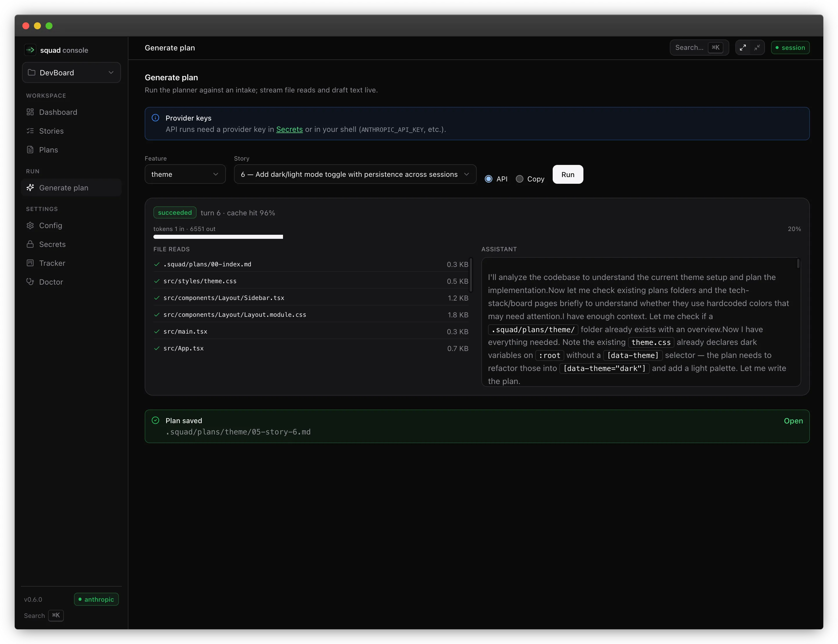The width and height of the screenshot is (838, 644).
Task: Navigate to Secrets in the sidebar
Action: coord(71,244)
